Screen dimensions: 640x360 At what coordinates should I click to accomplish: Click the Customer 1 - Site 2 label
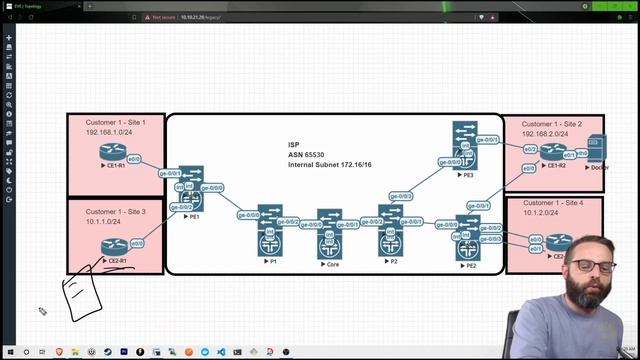[551, 124]
